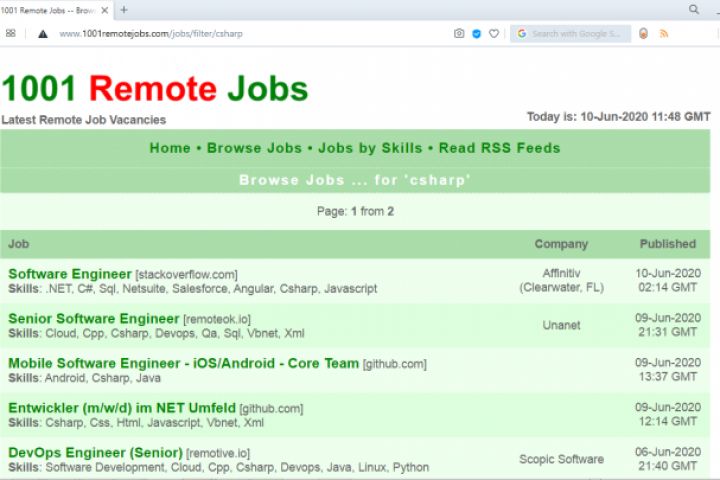
Task: Click the blue shield privacy icon
Action: 476,33
